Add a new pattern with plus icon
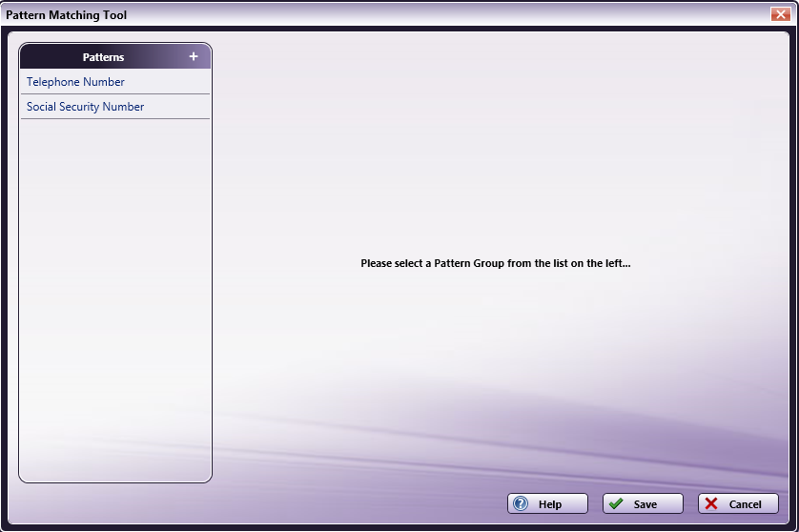The height and width of the screenshot is (532, 799). point(194,56)
